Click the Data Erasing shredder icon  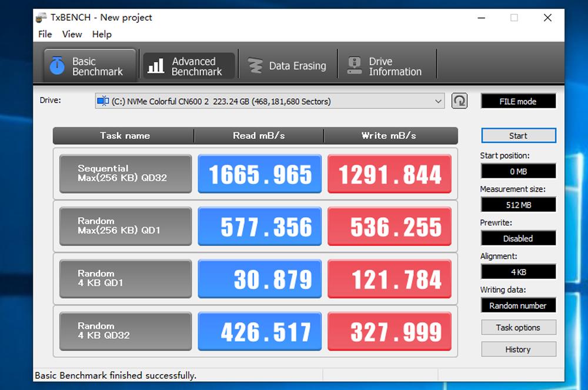click(x=255, y=66)
